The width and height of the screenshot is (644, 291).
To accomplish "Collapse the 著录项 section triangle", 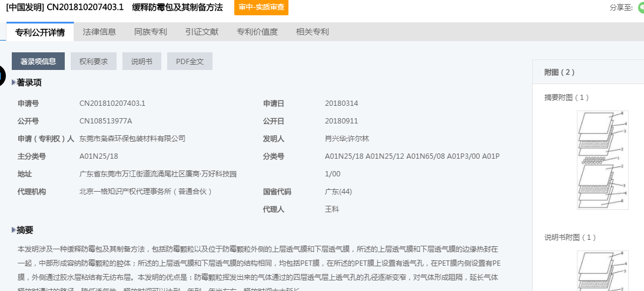I will point(14,83).
